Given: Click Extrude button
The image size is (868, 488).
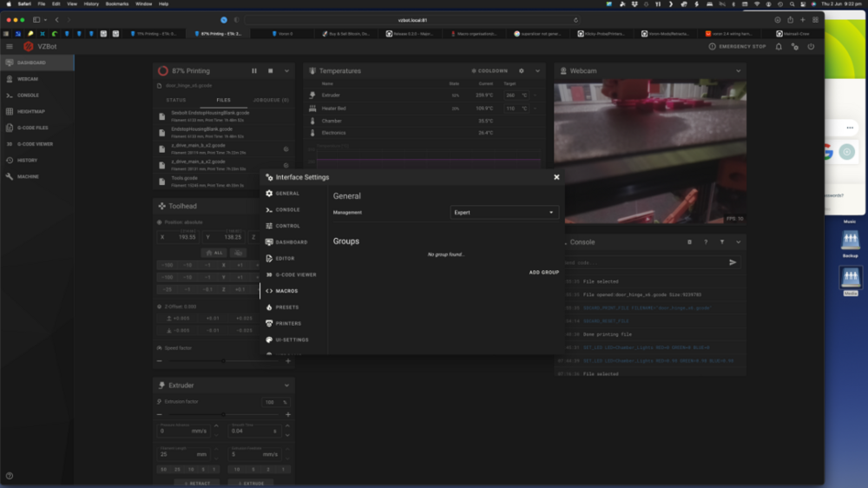Looking at the screenshot, I should click(x=251, y=483).
